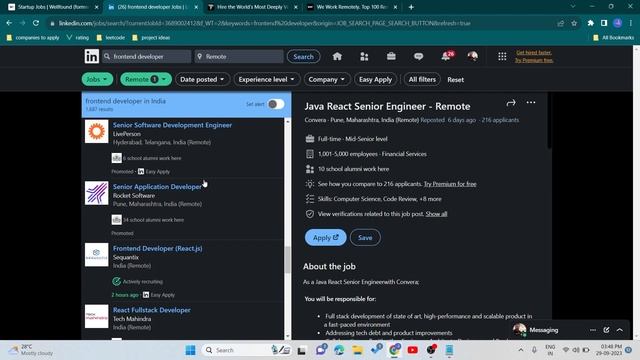Image resolution: width=640 pixels, height=360 pixels.
Task: Open Frontend Developer (React.js) listing
Action: point(158,248)
